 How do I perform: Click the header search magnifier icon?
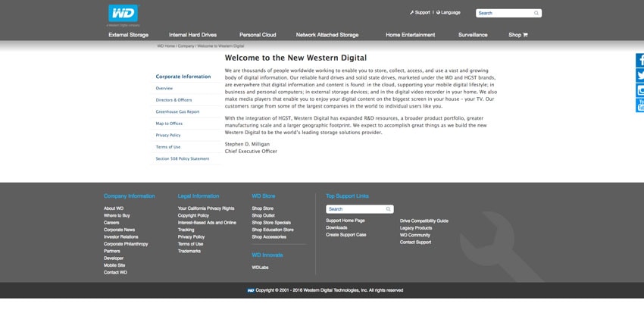tap(536, 13)
